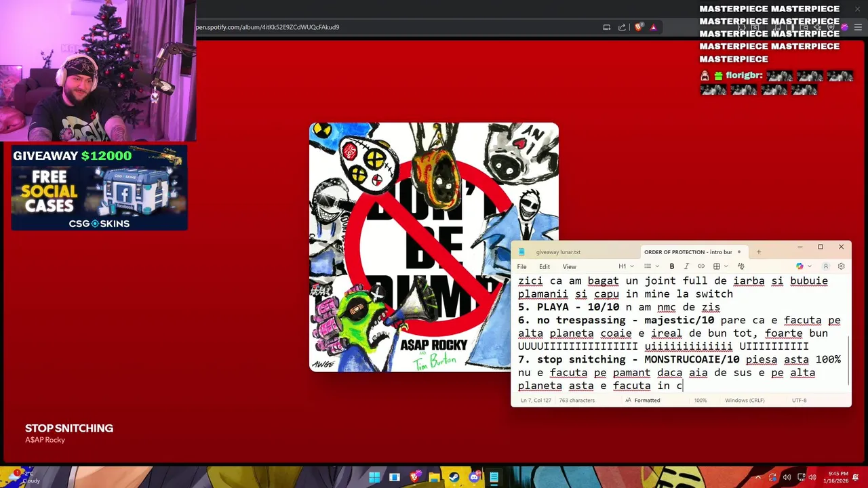Screen dimensions: 868x488
Task: Open the Windows Start menu
Action: [x=374, y=477]
